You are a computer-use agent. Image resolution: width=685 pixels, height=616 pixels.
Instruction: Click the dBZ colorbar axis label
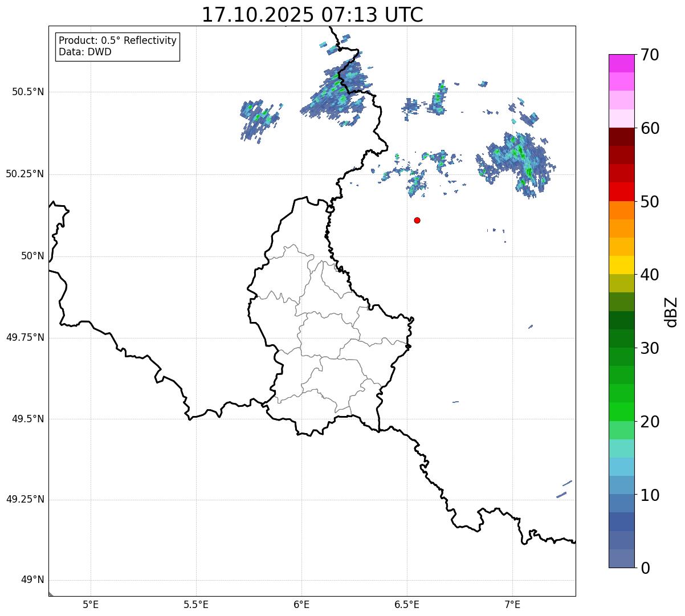click(x=671, y=311)
